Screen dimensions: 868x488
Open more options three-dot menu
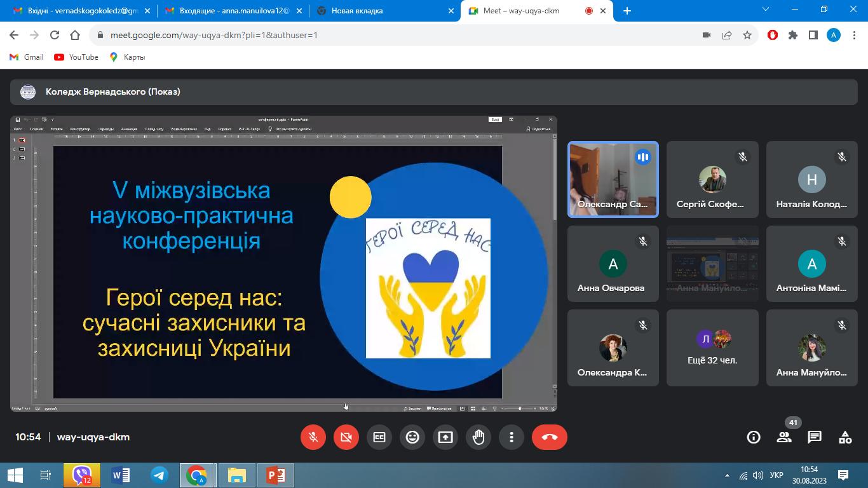512,437
